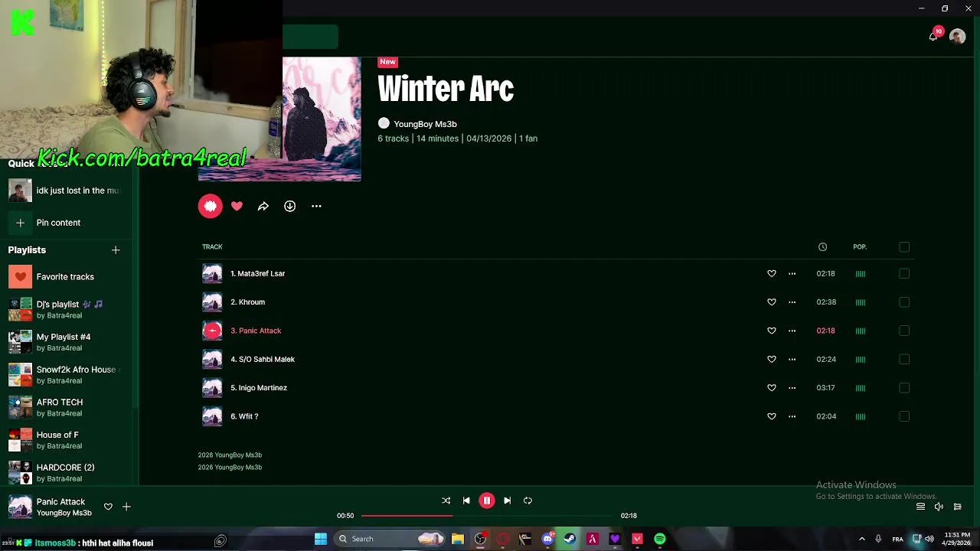The width and height of the screenshot is (980, 551).
Task: Like the track Panic Attack in the list
Action: (772, 331)
